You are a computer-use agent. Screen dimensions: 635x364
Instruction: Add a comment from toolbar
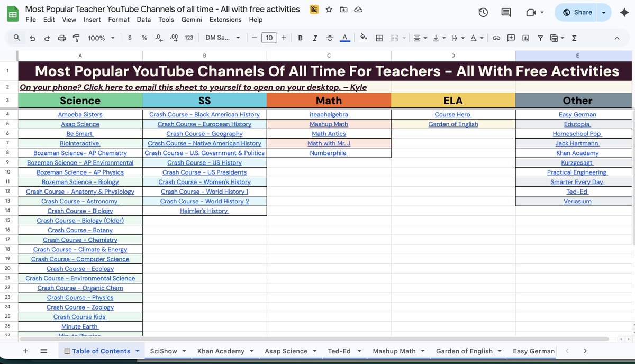point(511,38)
